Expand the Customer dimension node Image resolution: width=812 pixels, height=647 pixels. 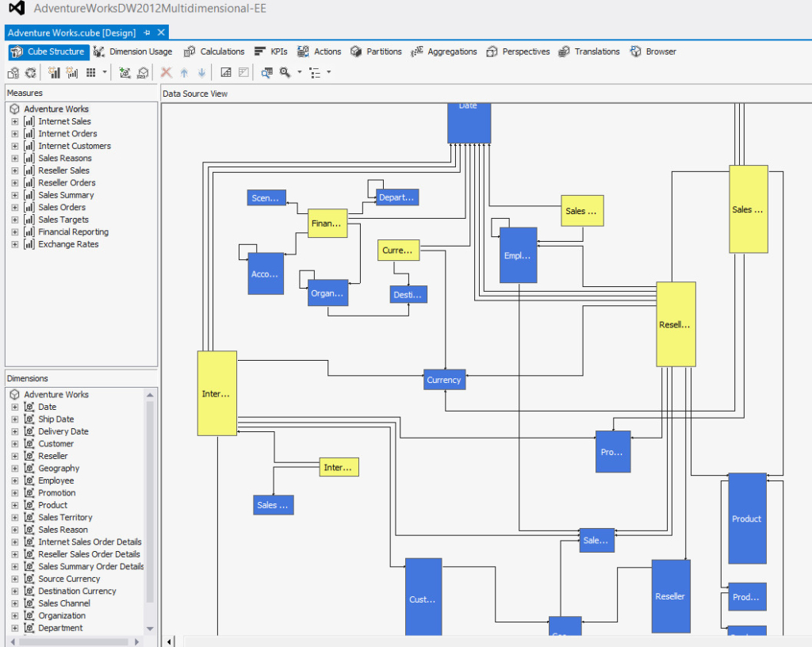coord(14,444)
